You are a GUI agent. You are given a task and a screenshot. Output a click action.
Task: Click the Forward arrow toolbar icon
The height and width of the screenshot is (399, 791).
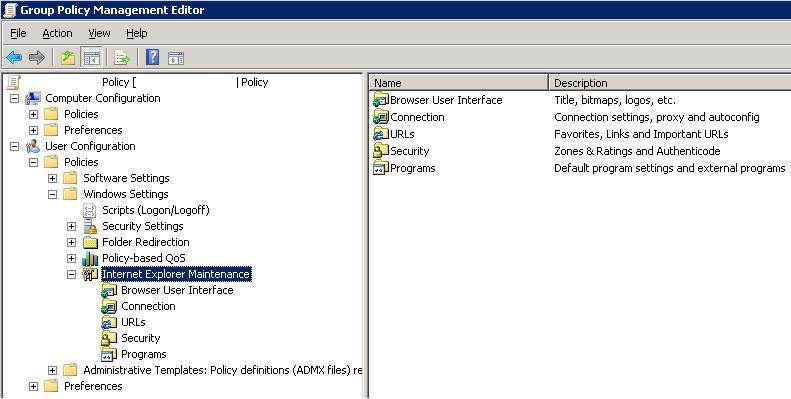(36, 58)
